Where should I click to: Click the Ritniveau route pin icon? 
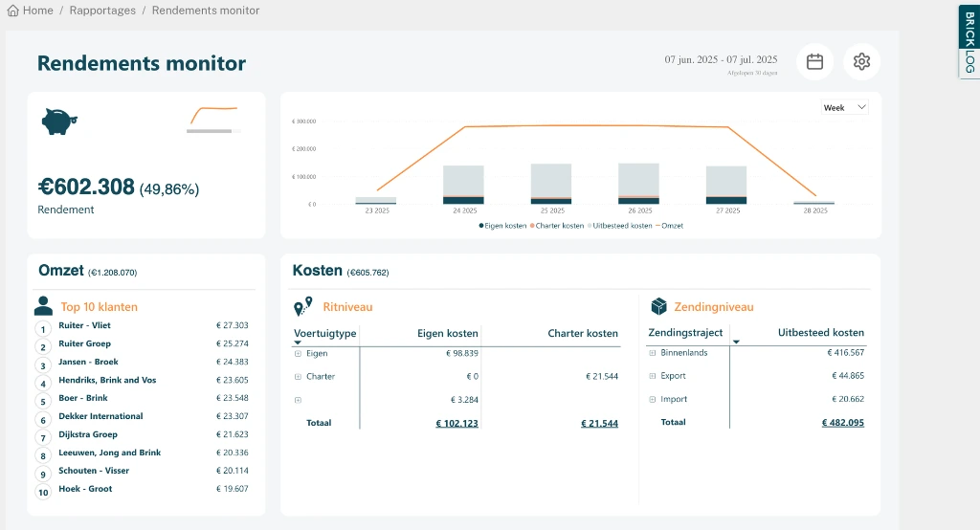pyautogui.click(x=302, y=307)
